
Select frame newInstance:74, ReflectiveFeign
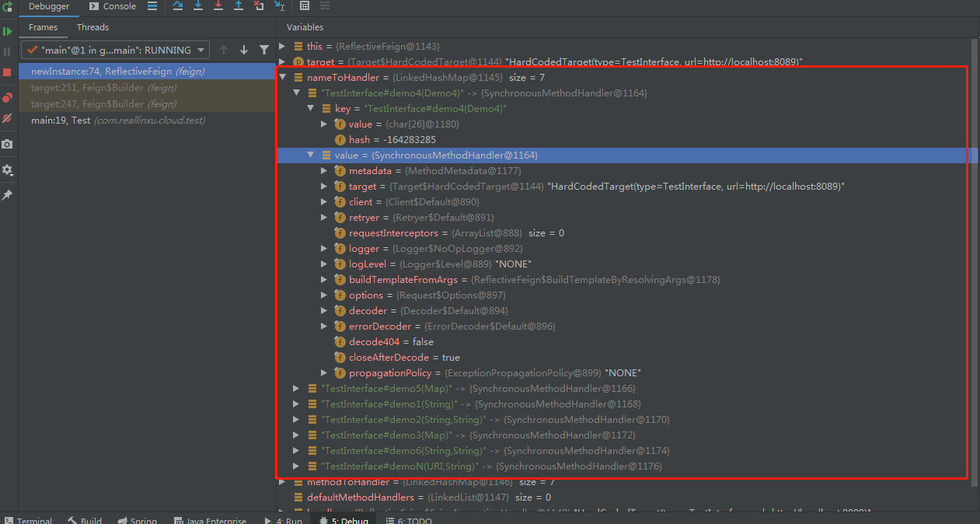147,72
